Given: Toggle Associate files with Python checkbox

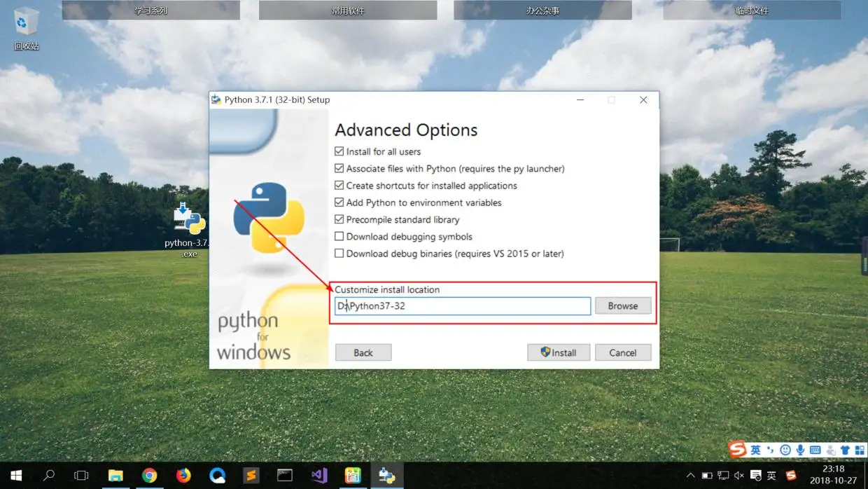Looking at the screenshot, I should point(339,168).
